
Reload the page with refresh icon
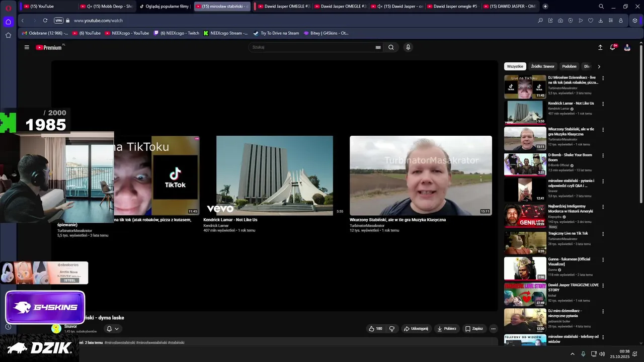click(45, 21)
